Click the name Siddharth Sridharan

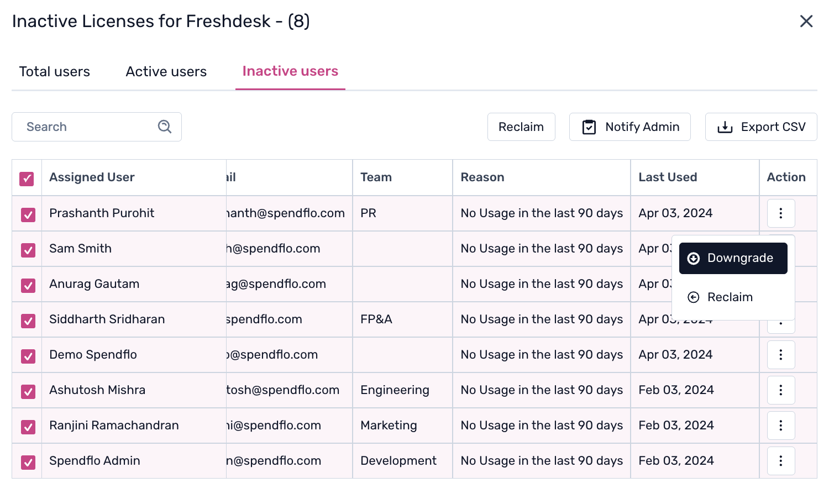107,319
